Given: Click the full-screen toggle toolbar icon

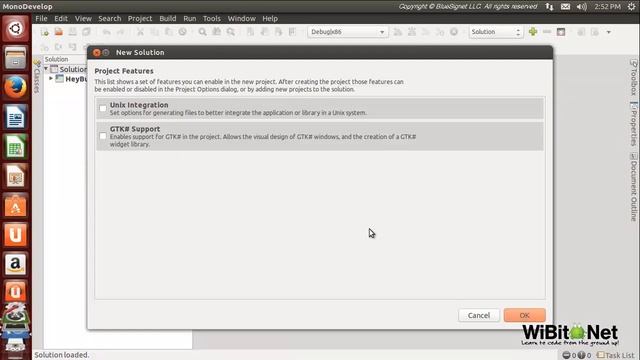Looking at the screenshot, I should point(561,31).
